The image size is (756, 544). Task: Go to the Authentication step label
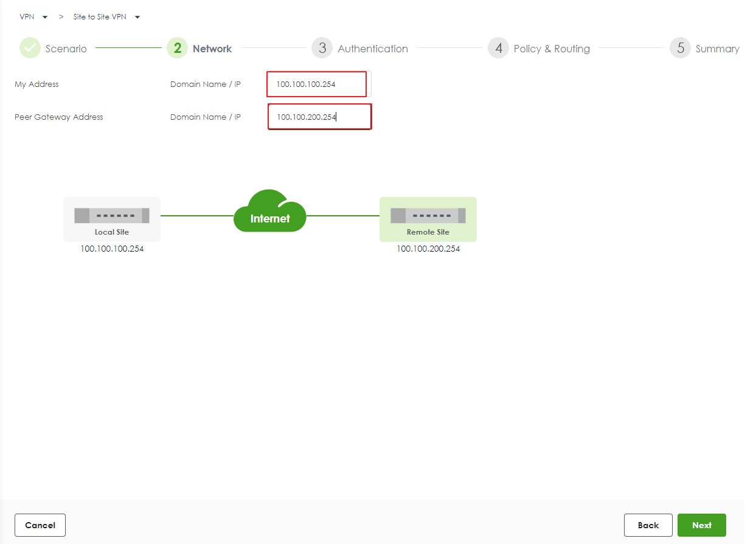[x=373, y=49]
